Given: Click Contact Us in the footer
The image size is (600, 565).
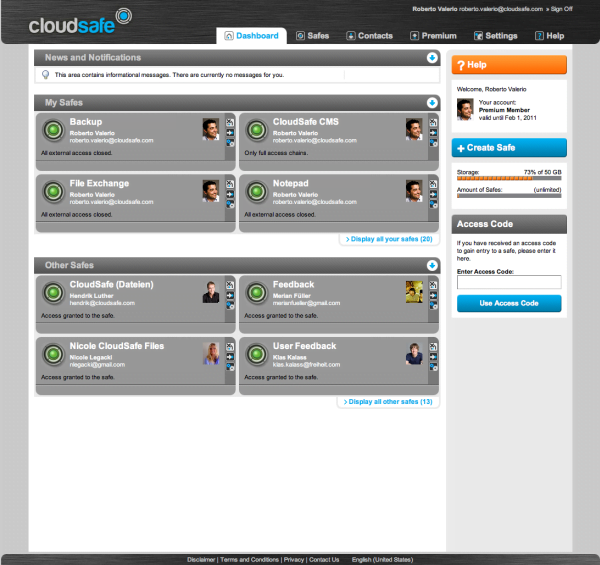Looking at the screenshot, I should coord(324,560).
